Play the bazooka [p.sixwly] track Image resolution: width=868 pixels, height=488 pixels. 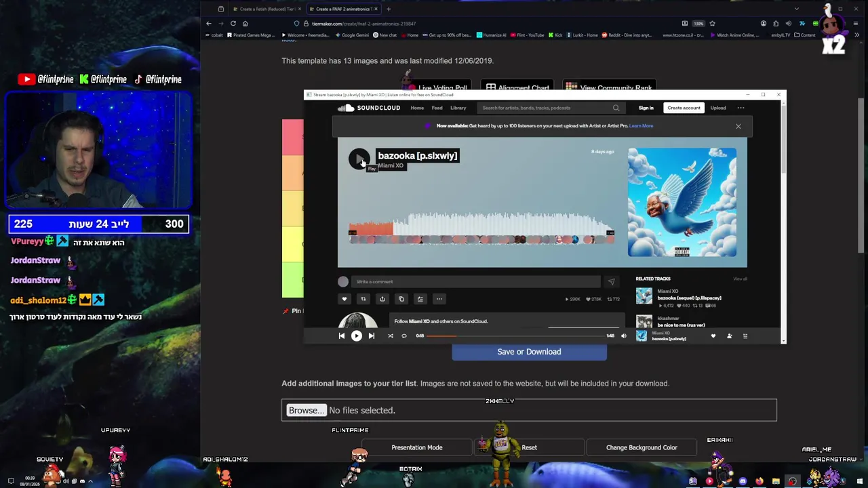(359, 159)
